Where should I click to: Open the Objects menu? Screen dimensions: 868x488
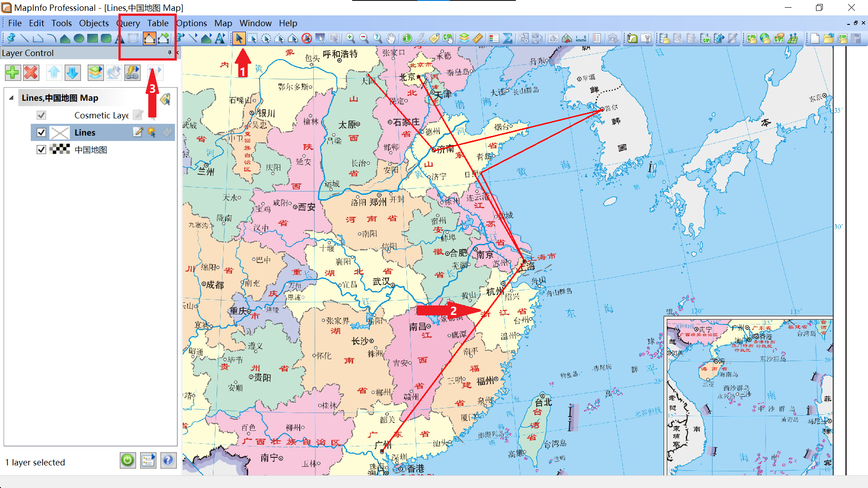point(94,23)
